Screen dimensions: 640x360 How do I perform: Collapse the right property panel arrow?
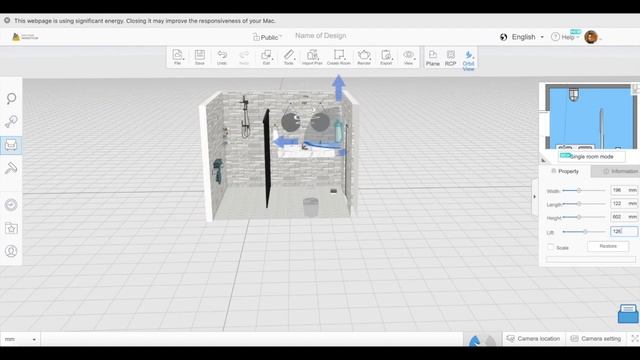point(535,197)
